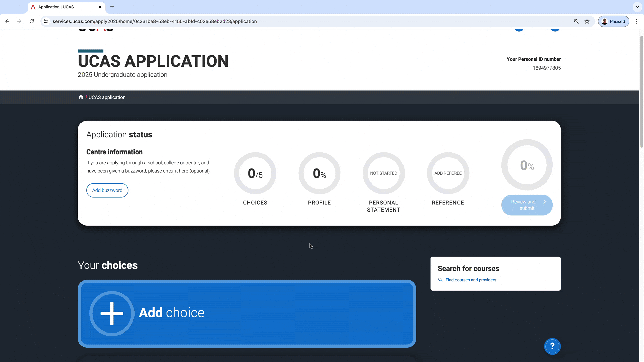Image resolution: width=644 pixels, height=362 pixels.
Task: Click the Review and submit button
Action: point(527,205)
